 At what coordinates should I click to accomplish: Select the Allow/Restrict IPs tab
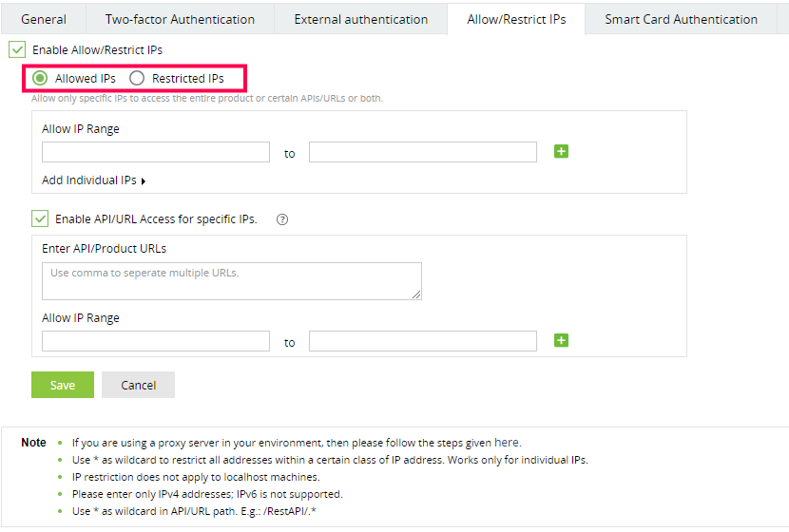click(516, 19)
